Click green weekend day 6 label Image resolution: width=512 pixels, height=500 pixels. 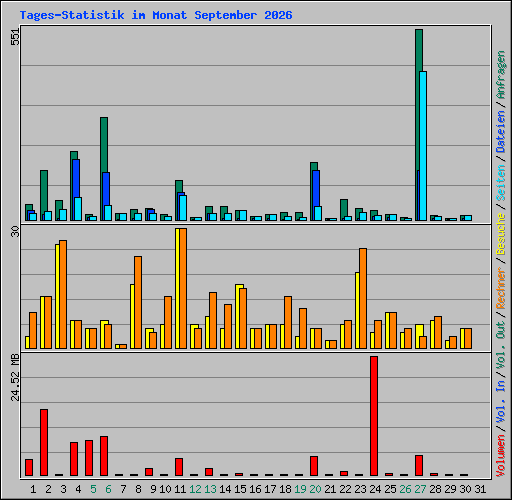point(108,489)
